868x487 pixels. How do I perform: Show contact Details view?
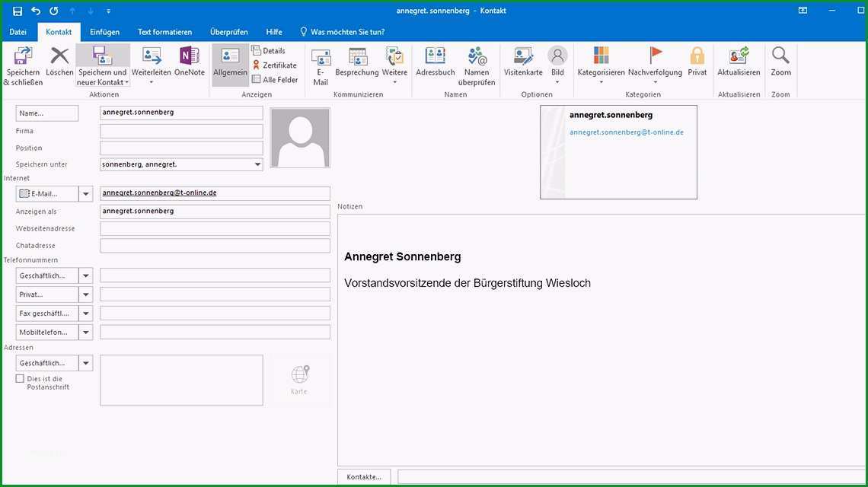tap(269, 50)
